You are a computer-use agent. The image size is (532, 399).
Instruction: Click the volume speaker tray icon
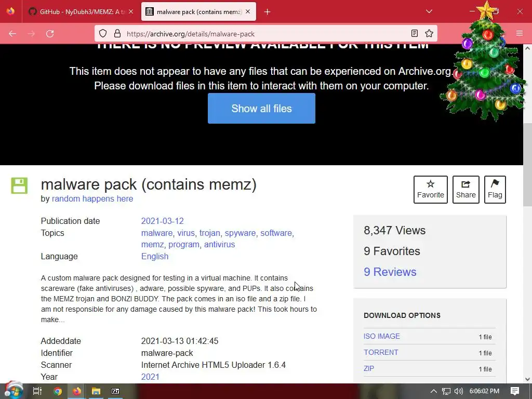[458, 391]
